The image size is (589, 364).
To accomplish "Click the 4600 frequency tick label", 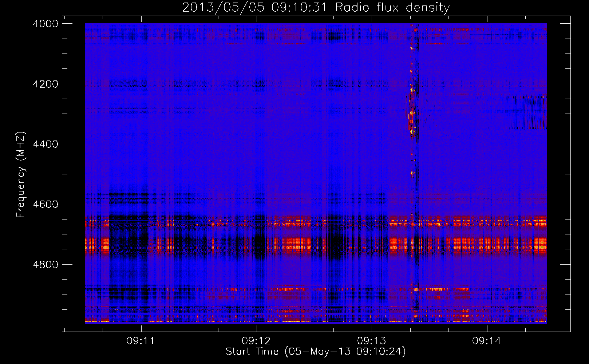I will pyautogui.click(x=46, y=204).
